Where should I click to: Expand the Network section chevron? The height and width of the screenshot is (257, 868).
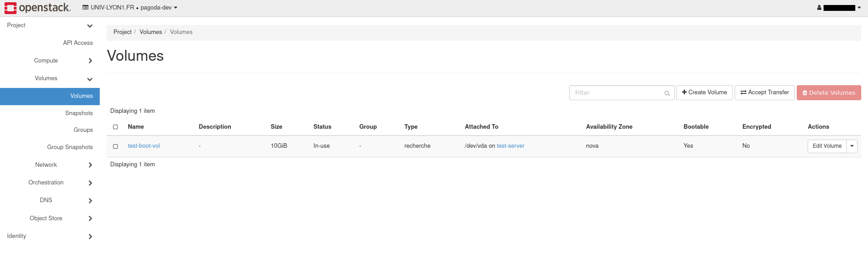pos(90,165)
